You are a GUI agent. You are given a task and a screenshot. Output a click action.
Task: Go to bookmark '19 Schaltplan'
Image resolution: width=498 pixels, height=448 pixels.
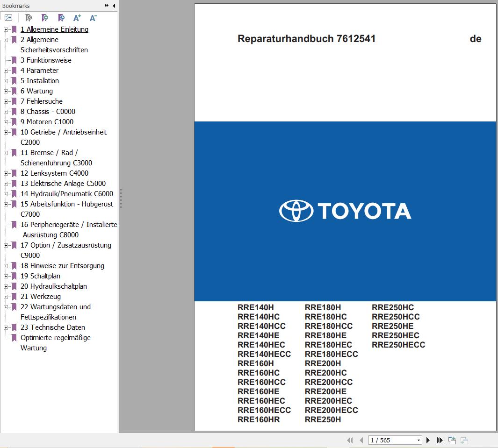click(40, 276)
